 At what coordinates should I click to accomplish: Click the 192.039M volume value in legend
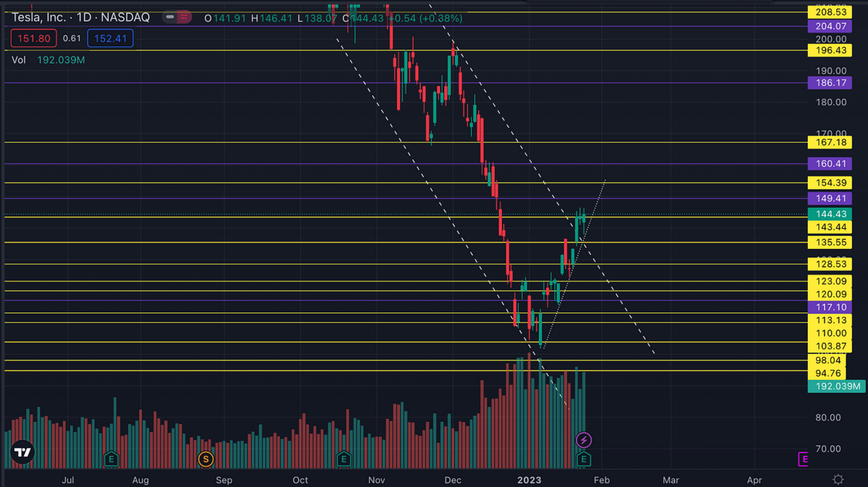(61, 60)
